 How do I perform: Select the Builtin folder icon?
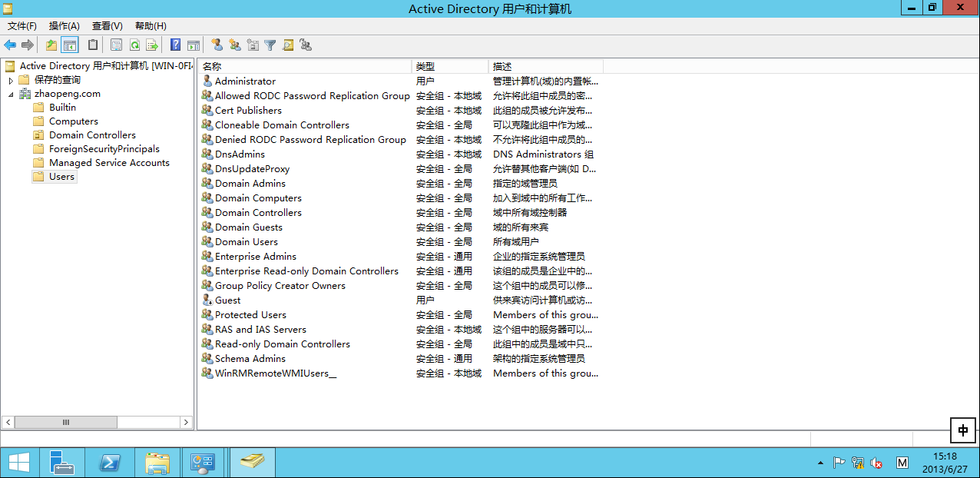coord(38,108)
